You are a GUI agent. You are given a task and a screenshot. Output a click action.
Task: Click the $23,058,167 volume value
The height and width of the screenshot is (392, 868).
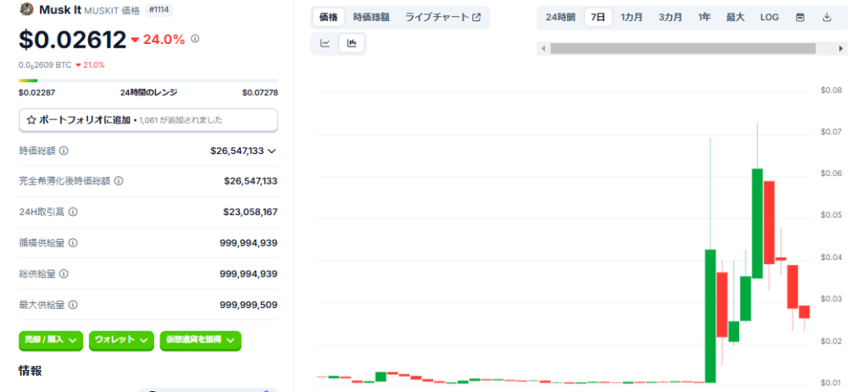click(250, 212)
